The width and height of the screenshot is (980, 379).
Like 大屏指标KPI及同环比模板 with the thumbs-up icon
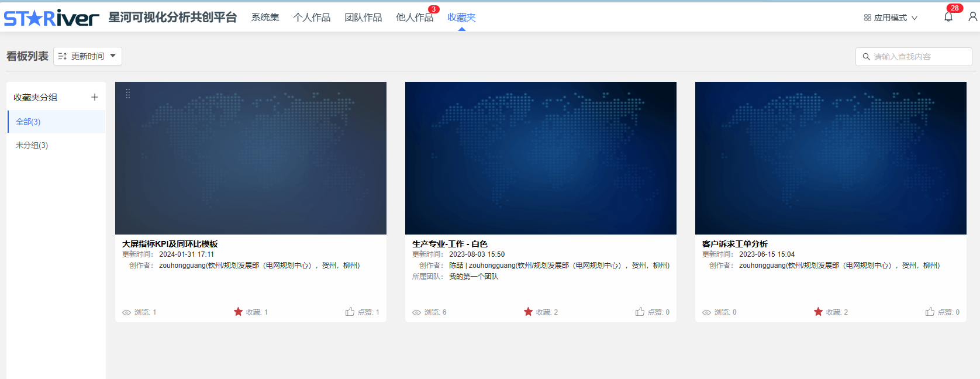click(x=350, y=312)
